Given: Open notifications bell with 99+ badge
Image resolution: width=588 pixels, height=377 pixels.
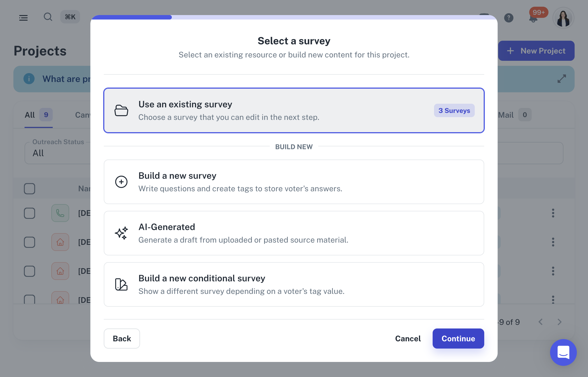Looking at the screenshot, I should pos(533,18).
